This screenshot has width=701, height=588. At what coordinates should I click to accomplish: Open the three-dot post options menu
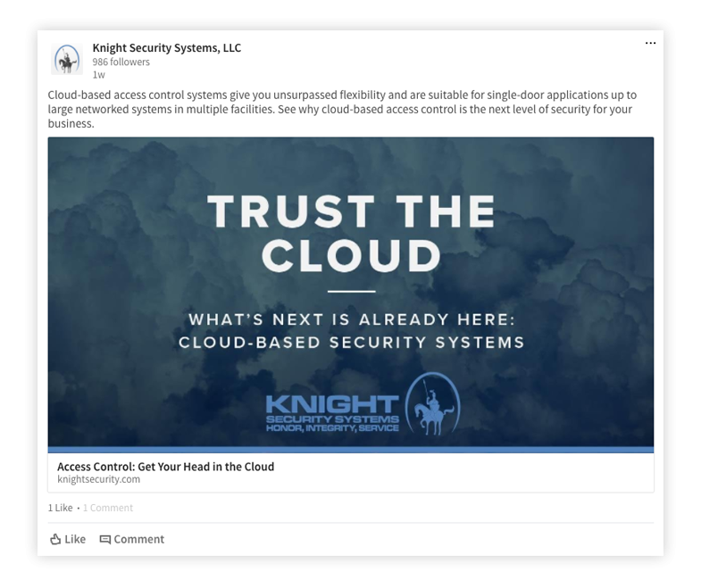click(650, 44)
